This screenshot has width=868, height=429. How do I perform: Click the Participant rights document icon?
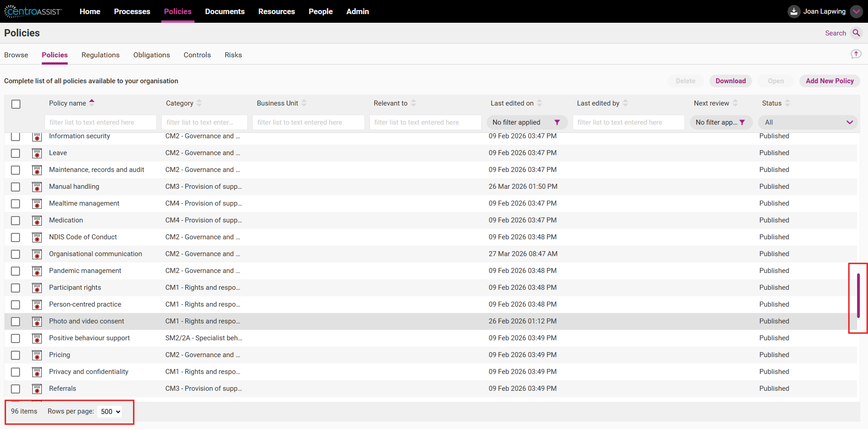pos(37,288)
